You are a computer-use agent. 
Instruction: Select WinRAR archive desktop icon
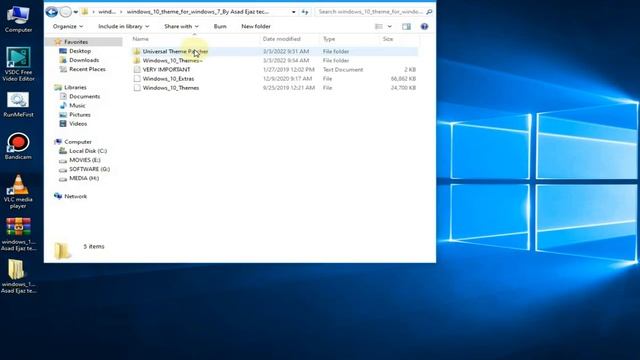pos(18,234)
